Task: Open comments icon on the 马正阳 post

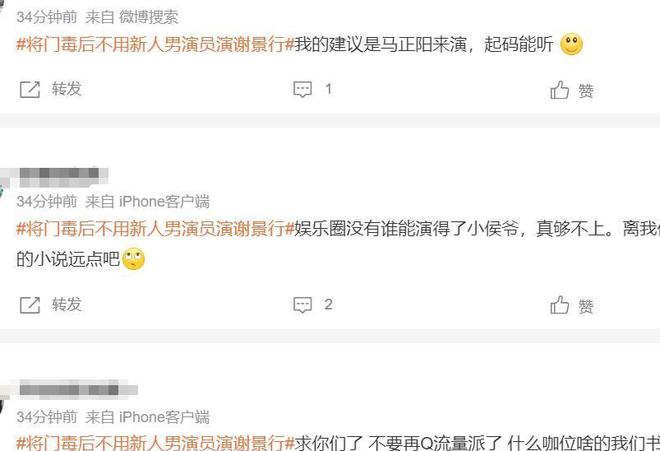Action: pos(303,90)
